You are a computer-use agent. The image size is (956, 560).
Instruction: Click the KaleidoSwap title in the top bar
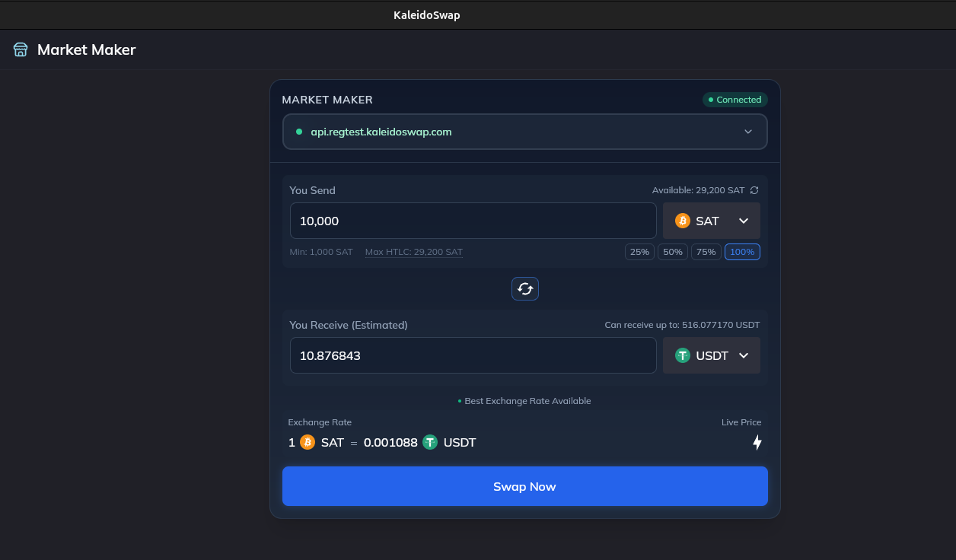pos(426,14)
